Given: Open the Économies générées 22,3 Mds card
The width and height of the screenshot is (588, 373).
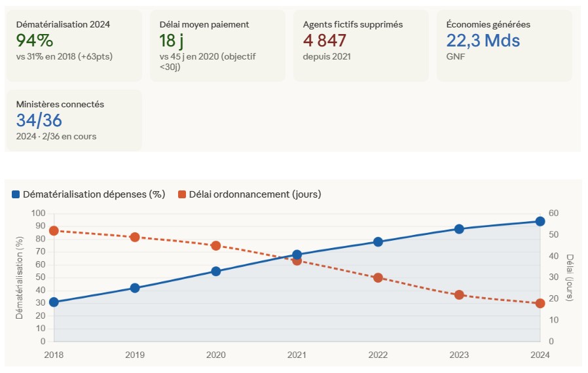Looking at the screenshot, I should click(x=504, y=45).
